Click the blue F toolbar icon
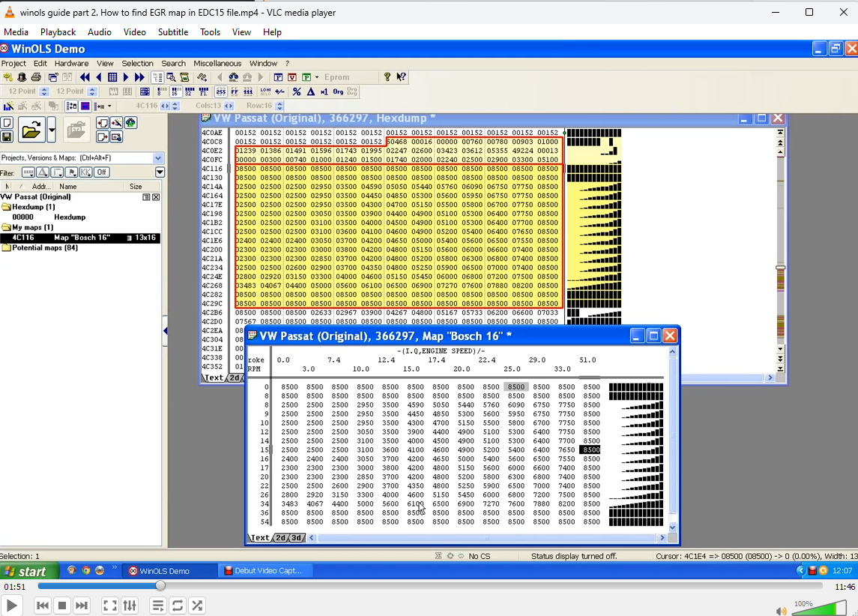 pos(278,77)
